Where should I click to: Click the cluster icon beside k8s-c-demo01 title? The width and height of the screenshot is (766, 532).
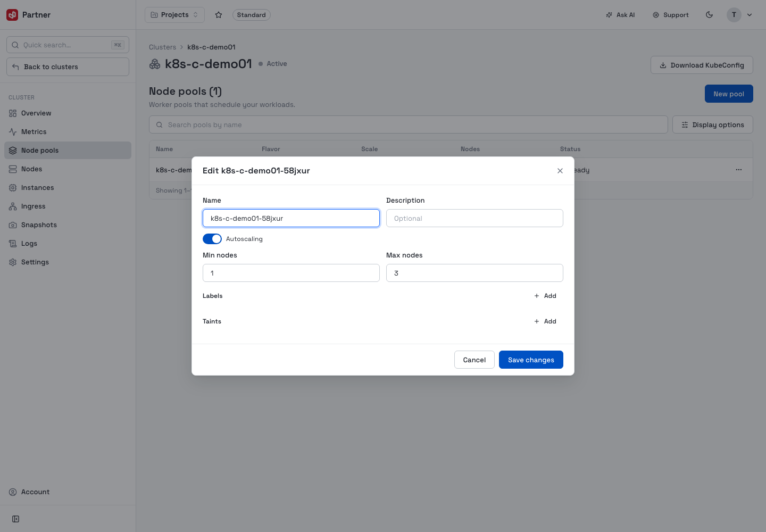155,64
